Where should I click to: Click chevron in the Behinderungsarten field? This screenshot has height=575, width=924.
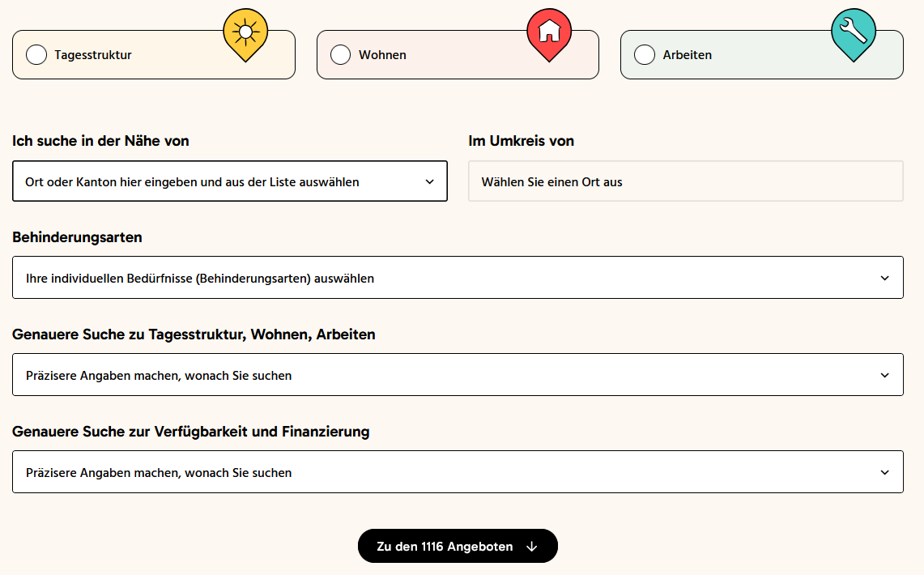[884, 278]
